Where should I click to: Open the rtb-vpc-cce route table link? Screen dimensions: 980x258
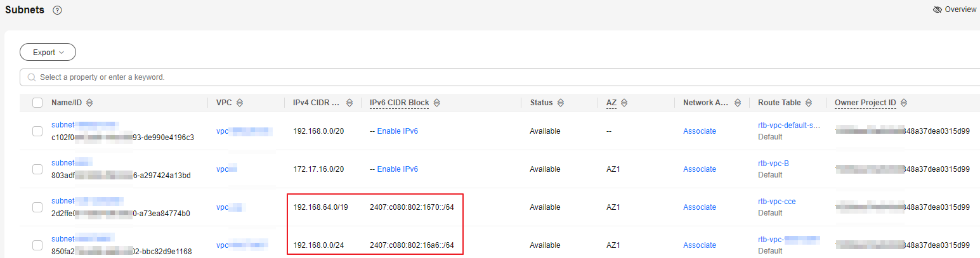(x=776, y=202)
